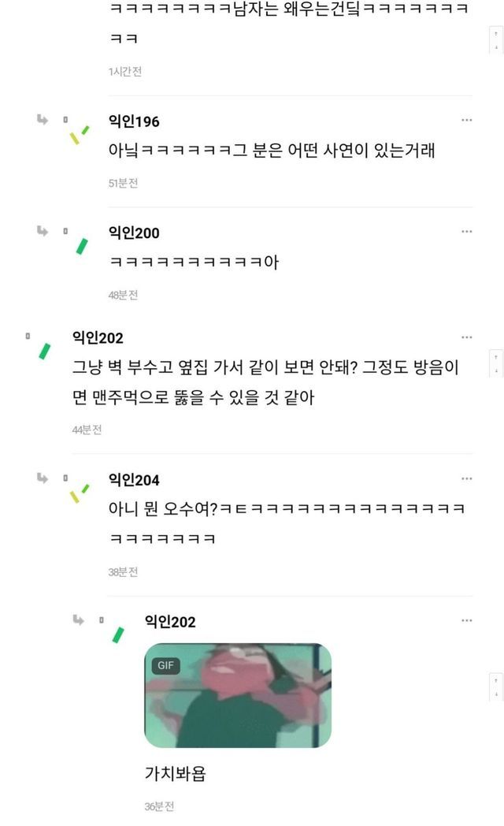Open 익인204's profile avatar

point(80,493)
